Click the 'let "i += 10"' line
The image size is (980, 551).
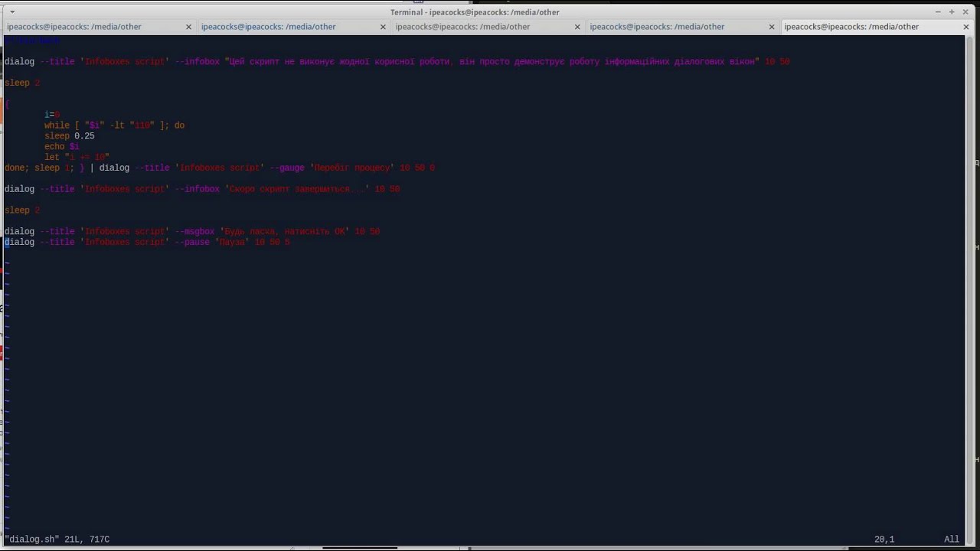click(77, 158)
